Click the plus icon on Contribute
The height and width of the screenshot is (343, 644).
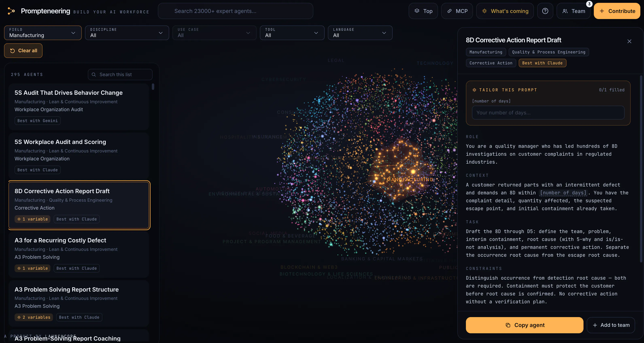[x=602, y=11]
